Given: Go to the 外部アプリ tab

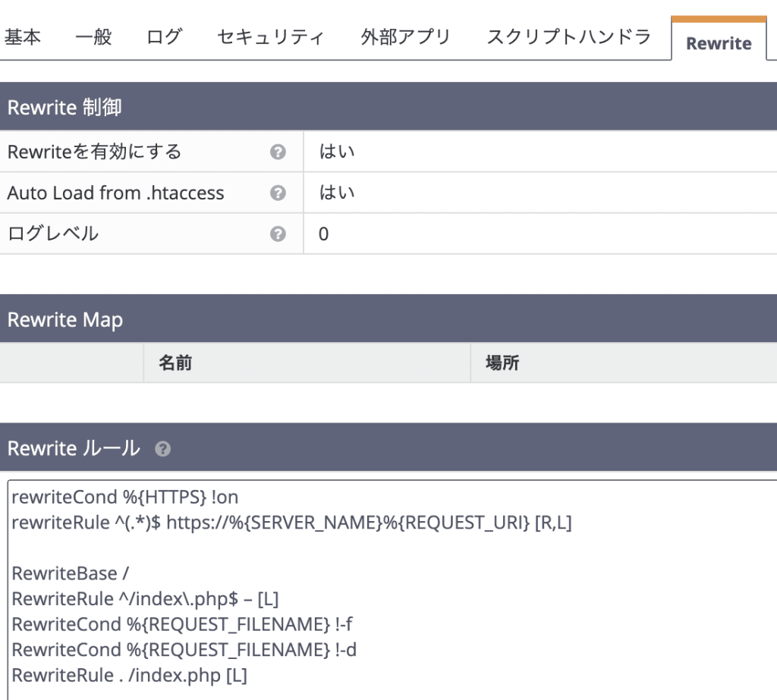Looking at the screenshot, I should point(406,37).
